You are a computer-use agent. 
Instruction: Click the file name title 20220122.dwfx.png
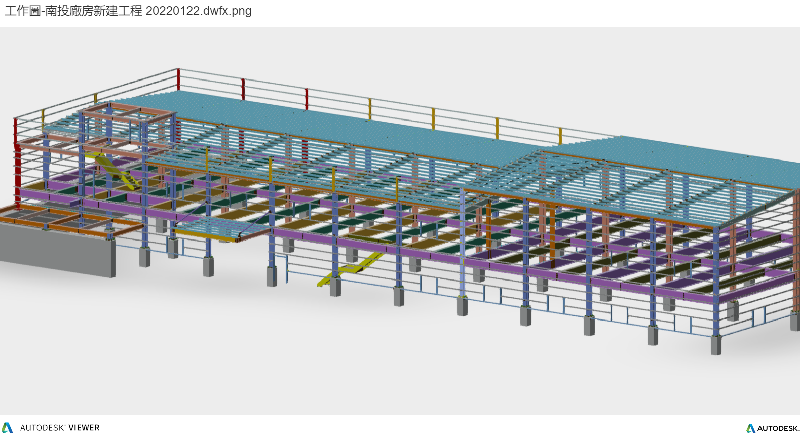click(x=125, y=10)
